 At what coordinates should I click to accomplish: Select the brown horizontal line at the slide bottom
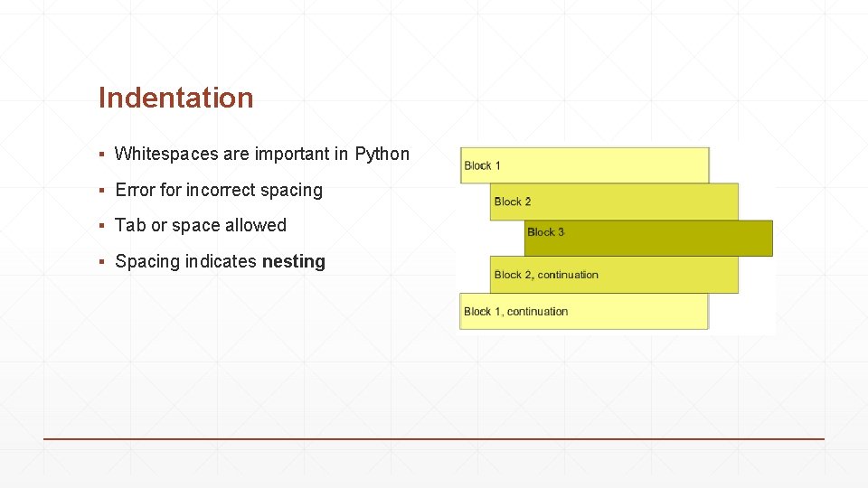tap(434, 439)
